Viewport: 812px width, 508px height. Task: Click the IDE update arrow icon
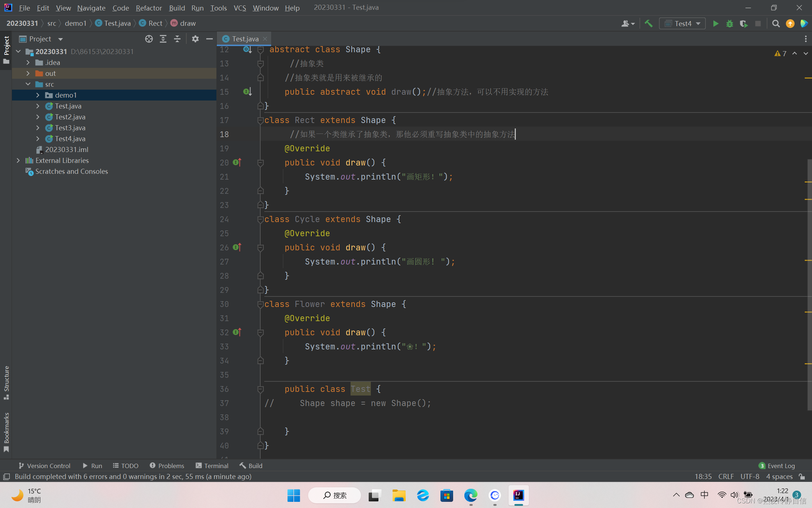tap(790, 24)
